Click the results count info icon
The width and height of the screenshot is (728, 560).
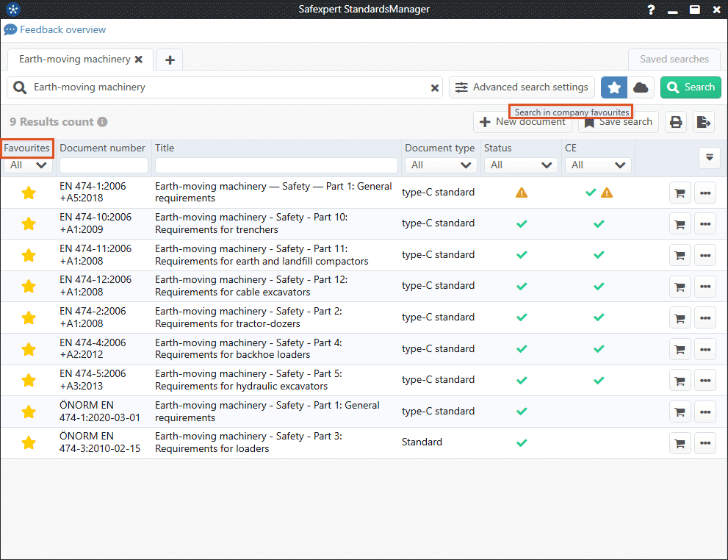[x=102, y=122]
